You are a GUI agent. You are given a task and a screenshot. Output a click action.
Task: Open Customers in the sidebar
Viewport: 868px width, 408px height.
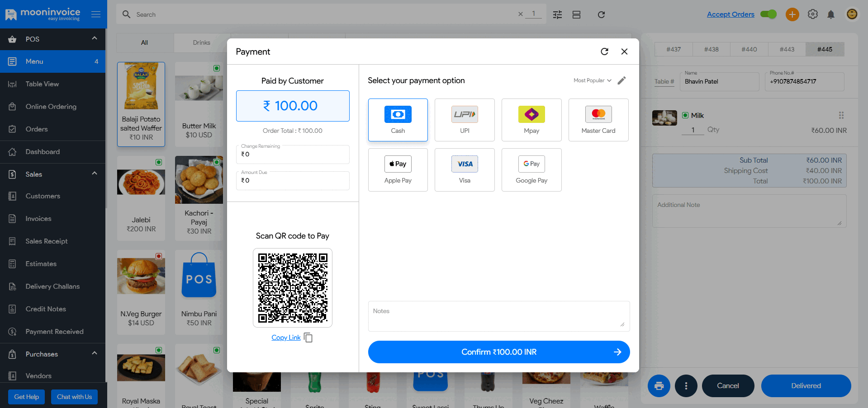pos(53,196)
